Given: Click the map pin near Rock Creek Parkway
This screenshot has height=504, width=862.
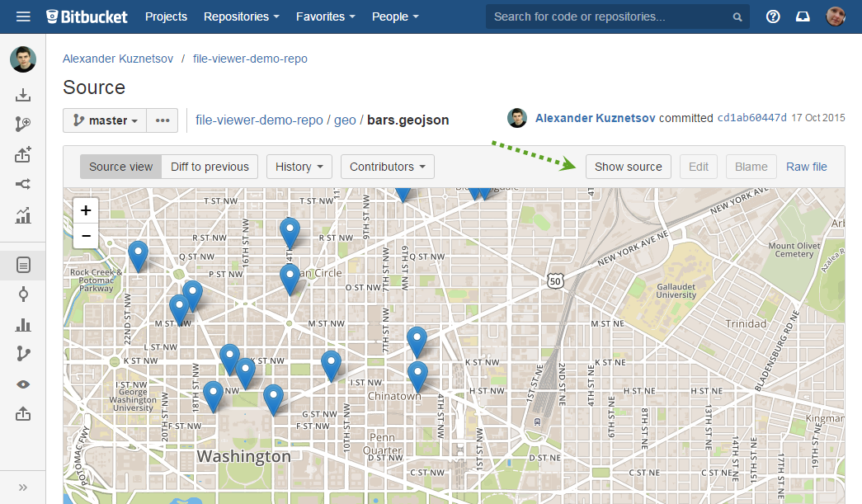Looking at the screenshot, I should click(x=138, y=256).
